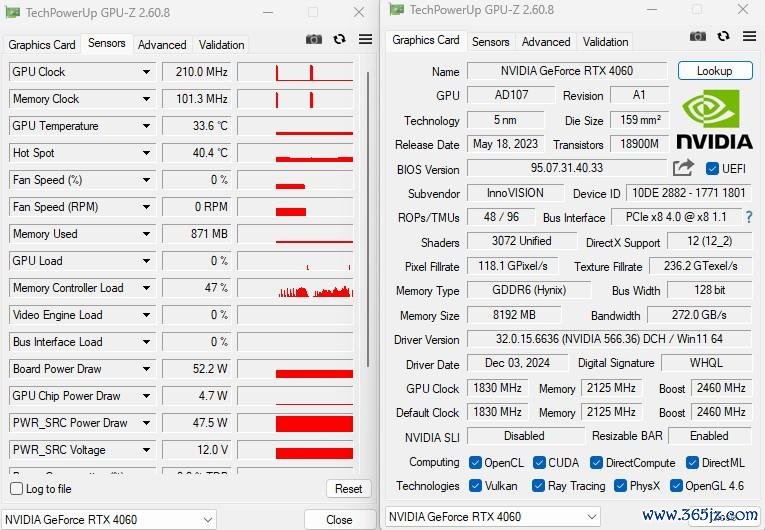Open hamburger menu in Sensors window
This screenshot has width=765, height=530.
365,39
